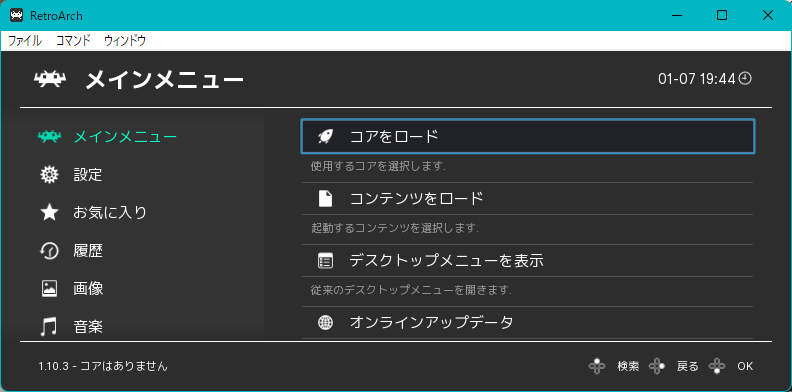Click the 設定 gear icon

click(x=50, y=175)
